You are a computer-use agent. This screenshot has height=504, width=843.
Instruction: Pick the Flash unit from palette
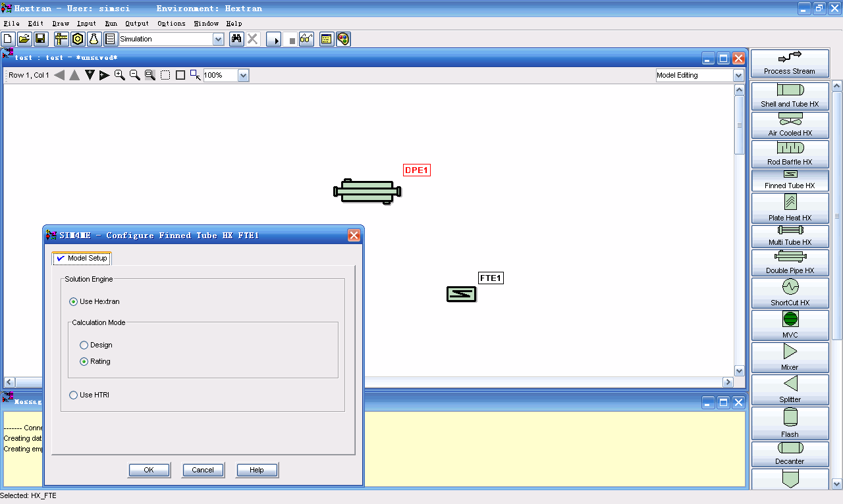click(790, 423)
